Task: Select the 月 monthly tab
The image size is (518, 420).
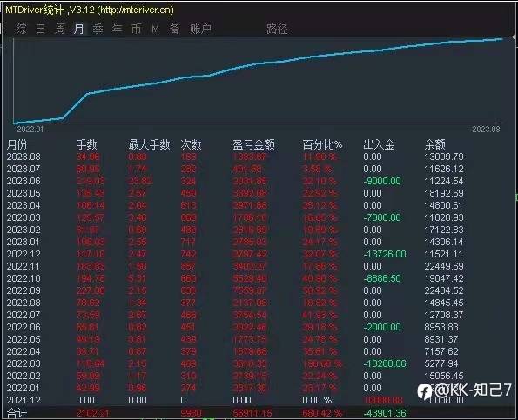Action: click(78, 29)
